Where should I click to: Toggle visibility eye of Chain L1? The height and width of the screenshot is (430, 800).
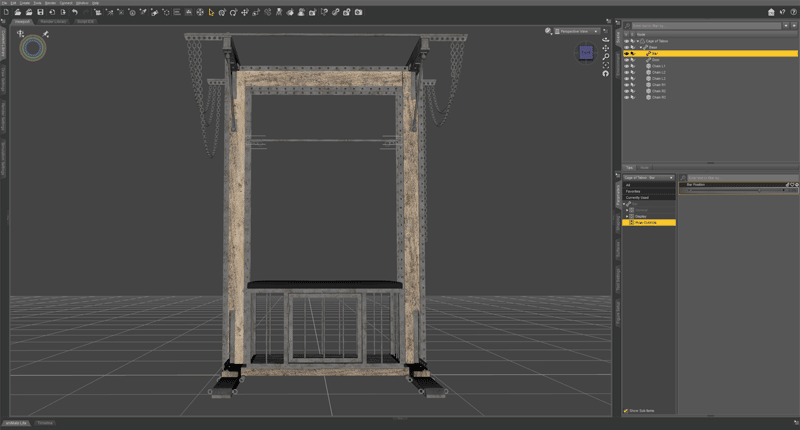click(627, 66)
